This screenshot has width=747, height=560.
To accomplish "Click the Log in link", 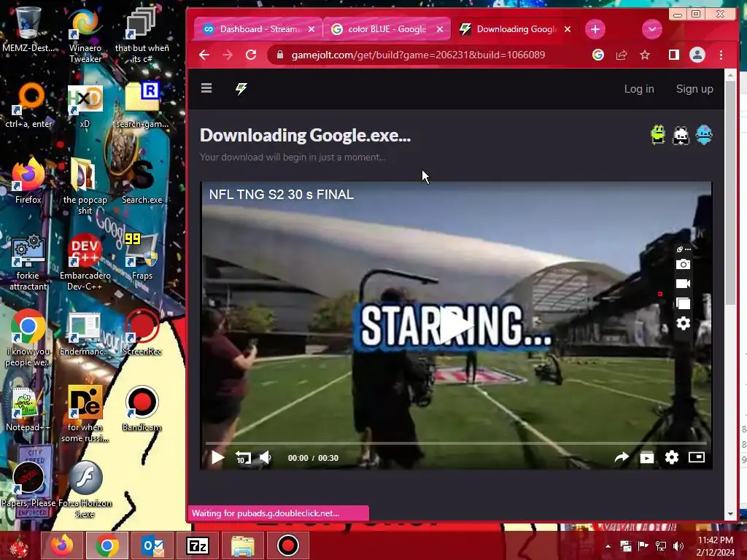I will click(x=639, y=88).
